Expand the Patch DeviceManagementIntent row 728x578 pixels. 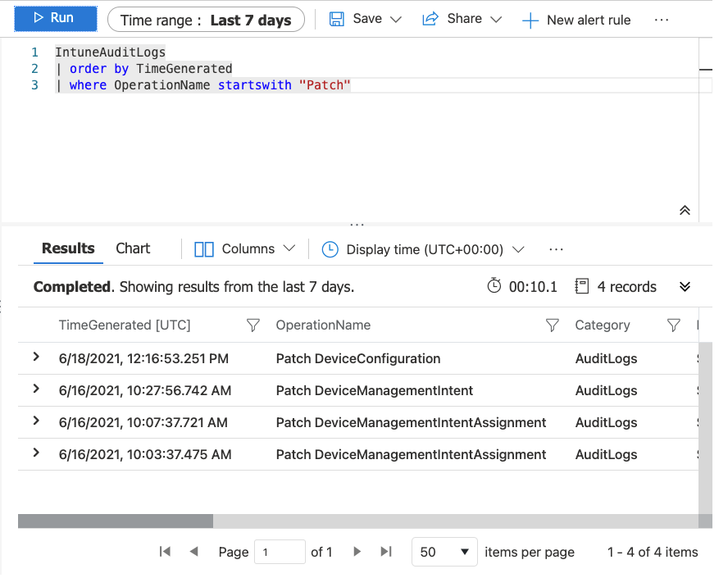coord(36,389)
